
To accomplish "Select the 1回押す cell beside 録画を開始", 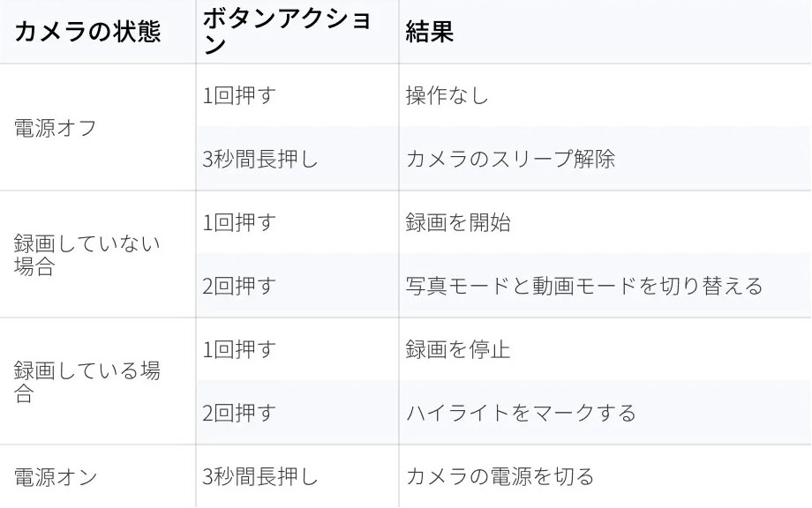I will tap(239, 223).
